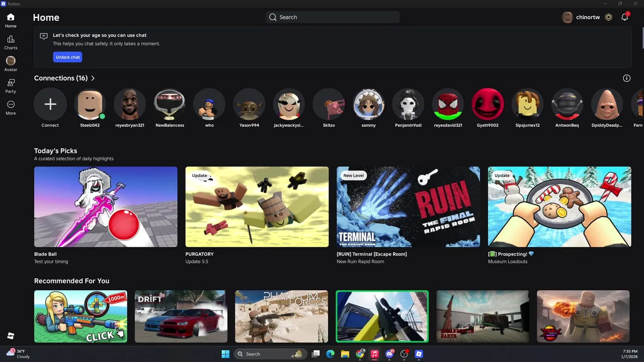Viewport: 644px width, 362px height.
Task: Open Prospecting! snowman thumbnail
Action: (559, 207)
